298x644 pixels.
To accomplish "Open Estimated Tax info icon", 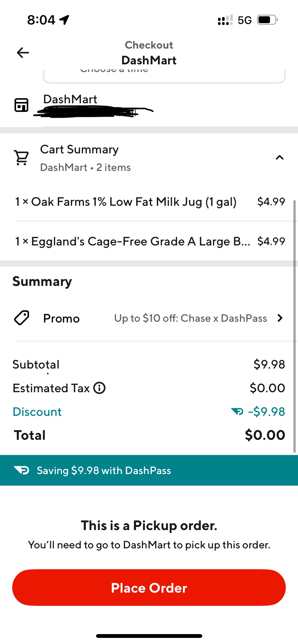I will coord(99,388).
